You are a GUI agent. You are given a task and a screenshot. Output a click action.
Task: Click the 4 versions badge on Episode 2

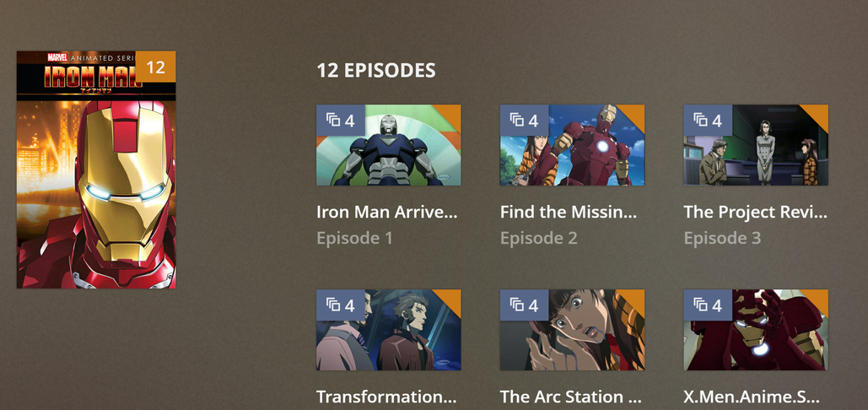point(524,120)
